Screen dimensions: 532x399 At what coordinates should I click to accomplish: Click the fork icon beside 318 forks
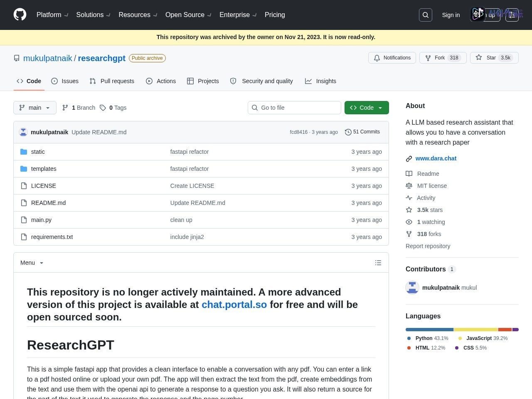tap(409, 234)
